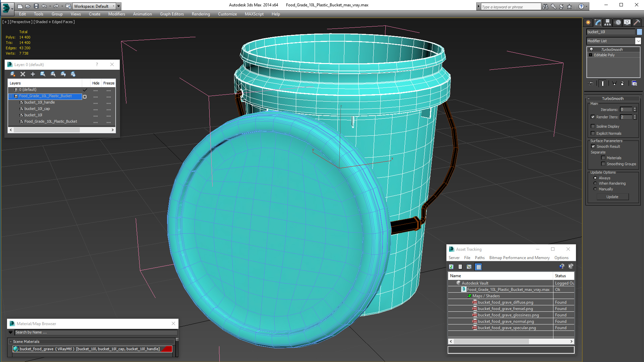This screenshot has height=362, width=644.
Task: Open the Modify command panel tab
Action: [x=598, y=22]
